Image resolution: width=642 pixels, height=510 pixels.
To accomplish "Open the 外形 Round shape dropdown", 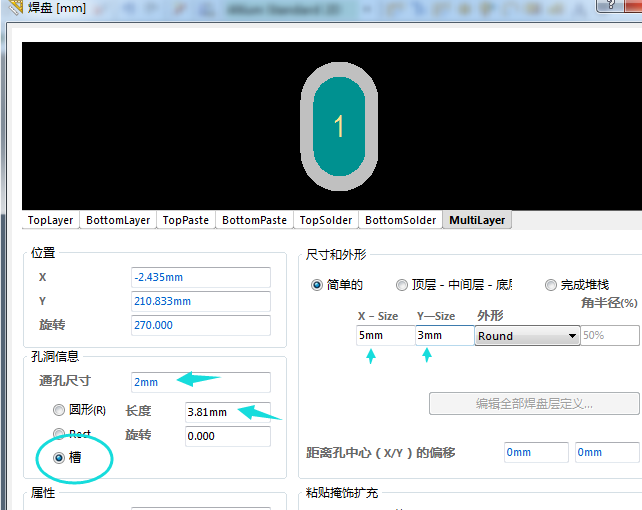I will pos(572,336).
